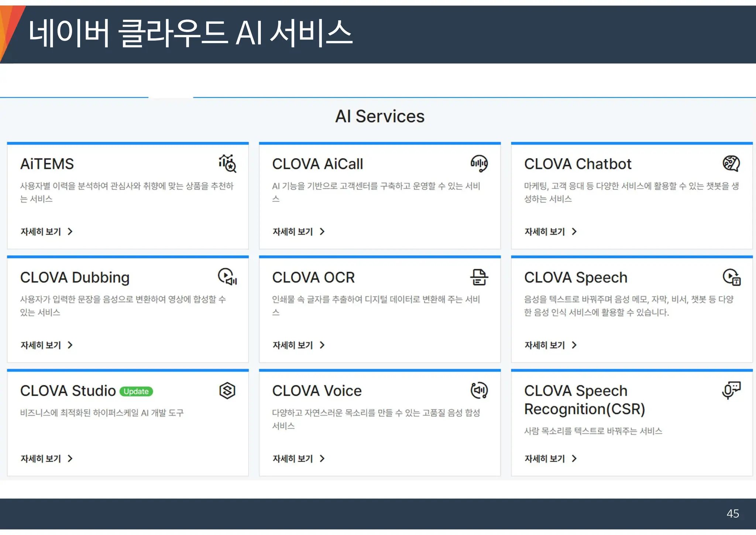Open 자세히 보기 link under AiTEMS
This screenshot has height=535, width=756.
click(41, 232)
